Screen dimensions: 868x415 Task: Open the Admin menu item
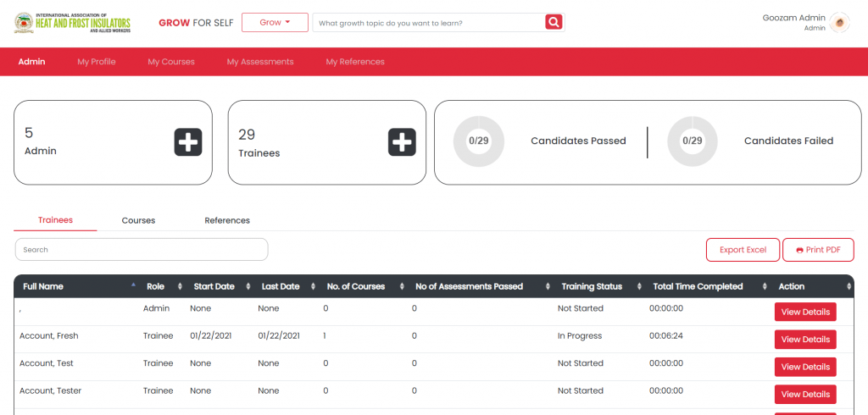pyautogui.click(x=31, y=62)
